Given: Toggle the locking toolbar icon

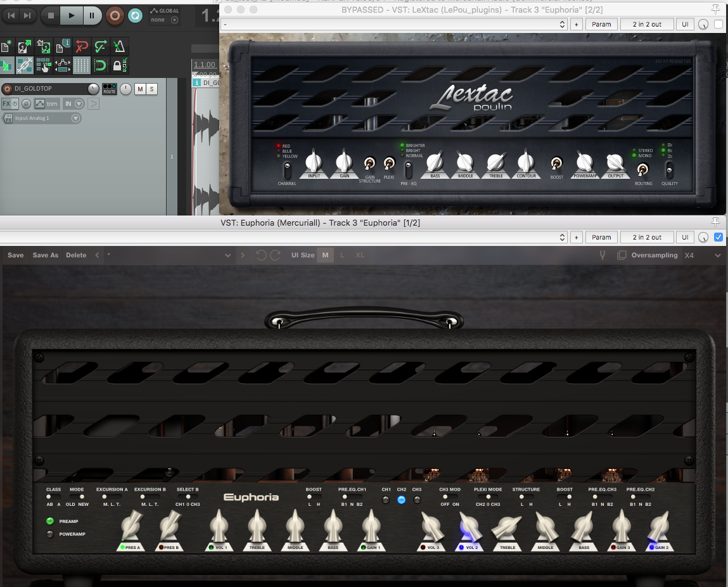Looking at the screenshot, I should [119, 65].
